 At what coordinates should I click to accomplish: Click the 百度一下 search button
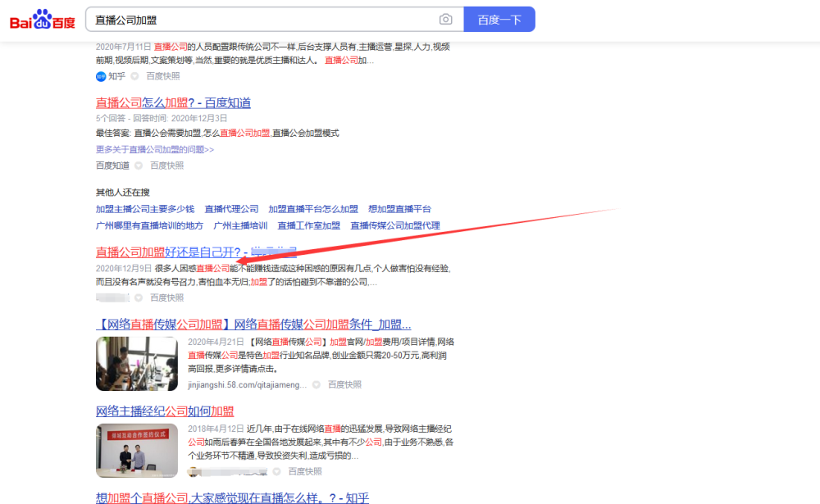coord(499,20)
